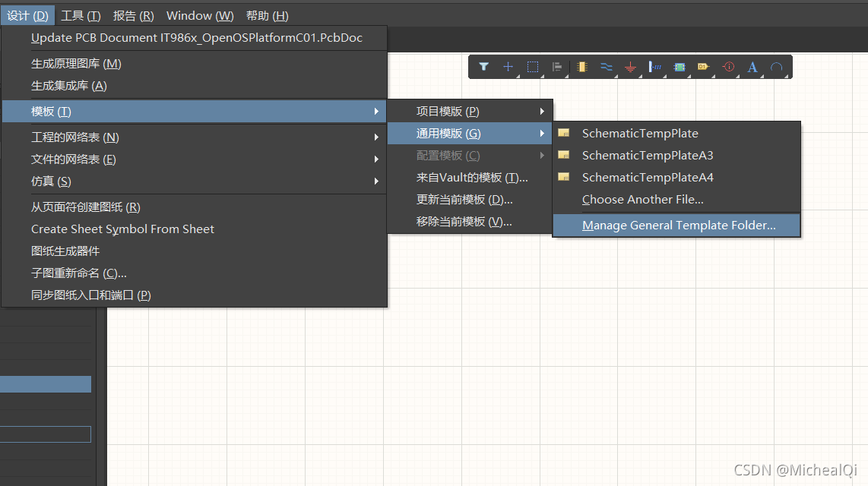Click Manage General Template Folder entry
868x486 pixels.
coord(678,226)
